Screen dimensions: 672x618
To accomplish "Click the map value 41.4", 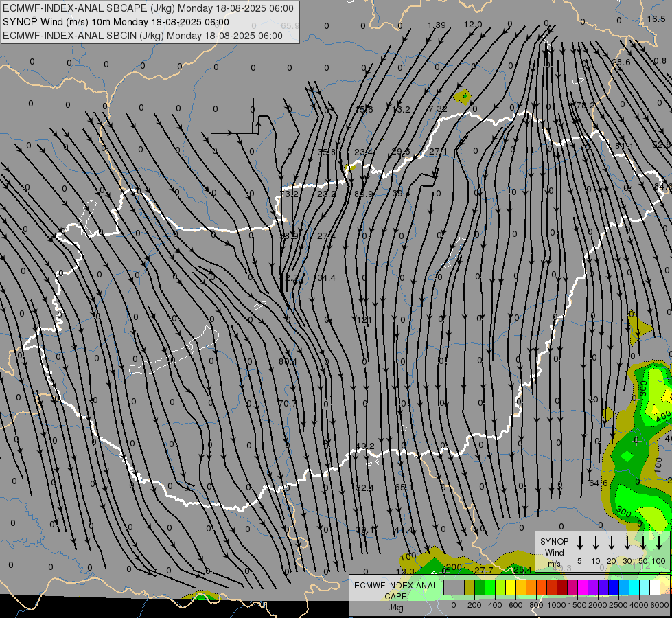I will [404, 530].
